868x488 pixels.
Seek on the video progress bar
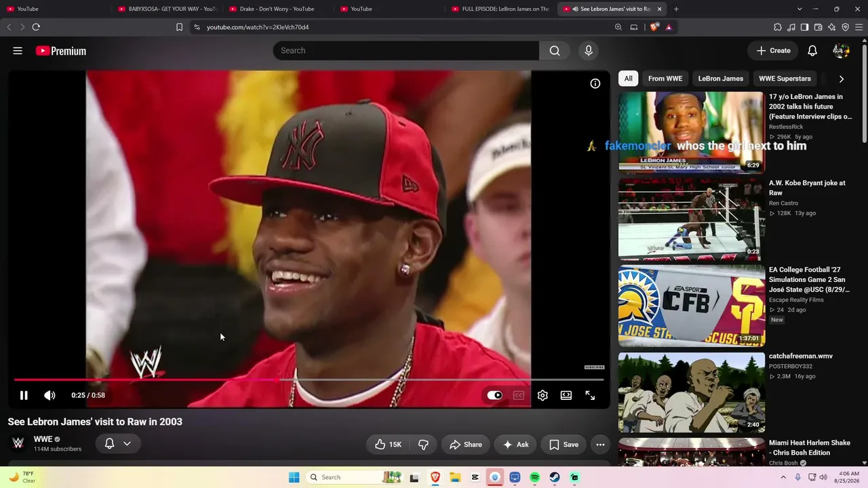point(309,380)
